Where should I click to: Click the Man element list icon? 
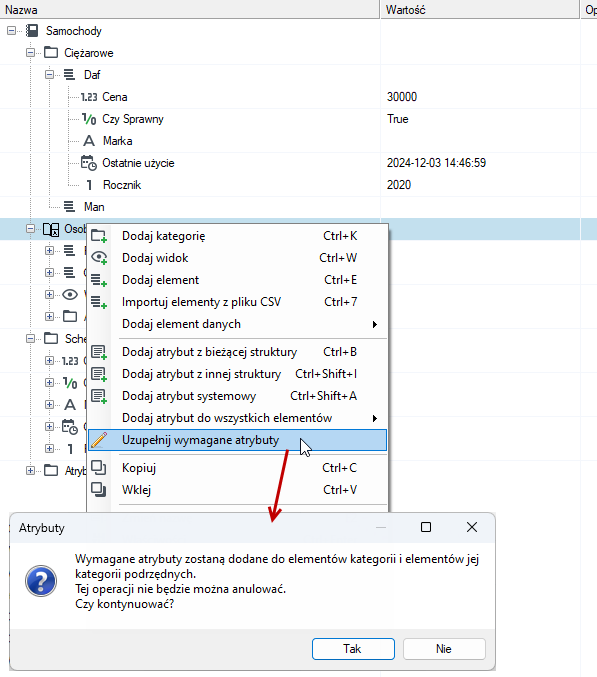pos(69,207)
